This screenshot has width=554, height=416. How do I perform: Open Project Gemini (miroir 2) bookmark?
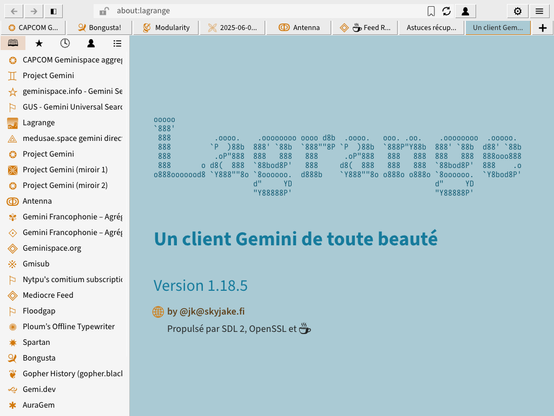point(65,185)
